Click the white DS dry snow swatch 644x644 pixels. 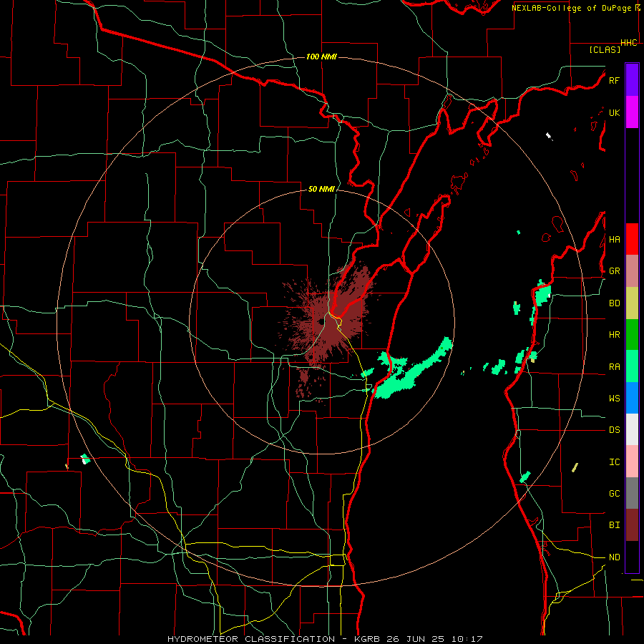click(632, 429)
